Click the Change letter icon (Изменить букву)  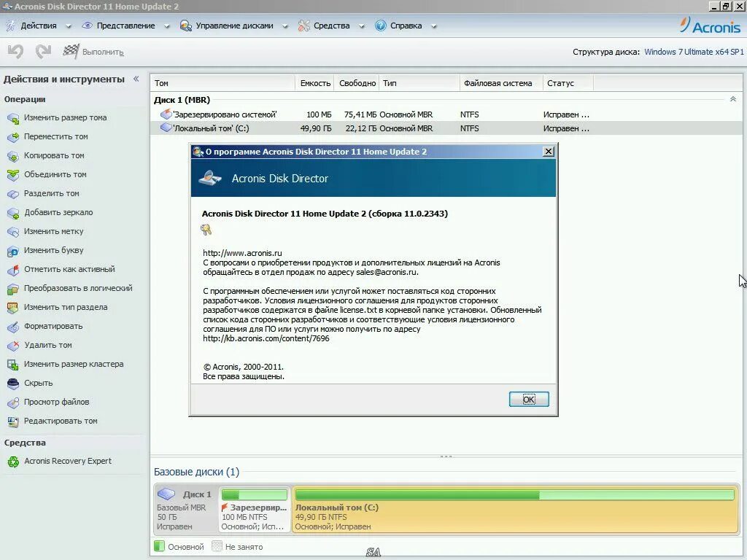point(13,251)
